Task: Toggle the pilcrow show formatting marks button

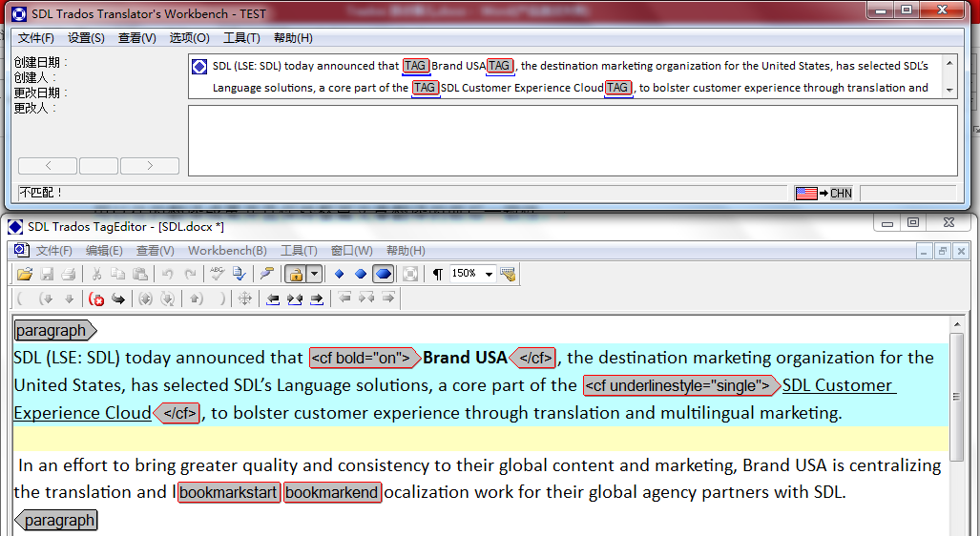Action: 437,274
